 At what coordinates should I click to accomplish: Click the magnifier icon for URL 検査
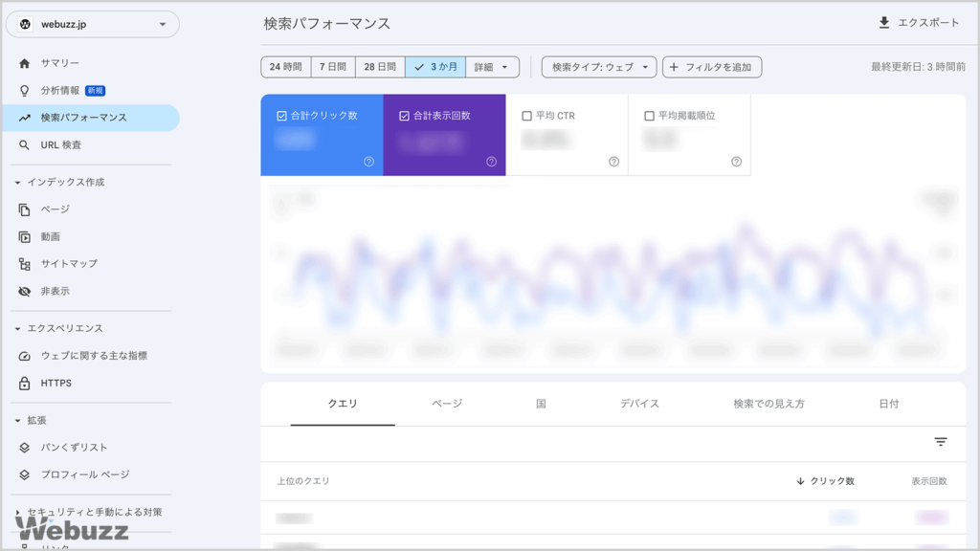coord(24,145)
